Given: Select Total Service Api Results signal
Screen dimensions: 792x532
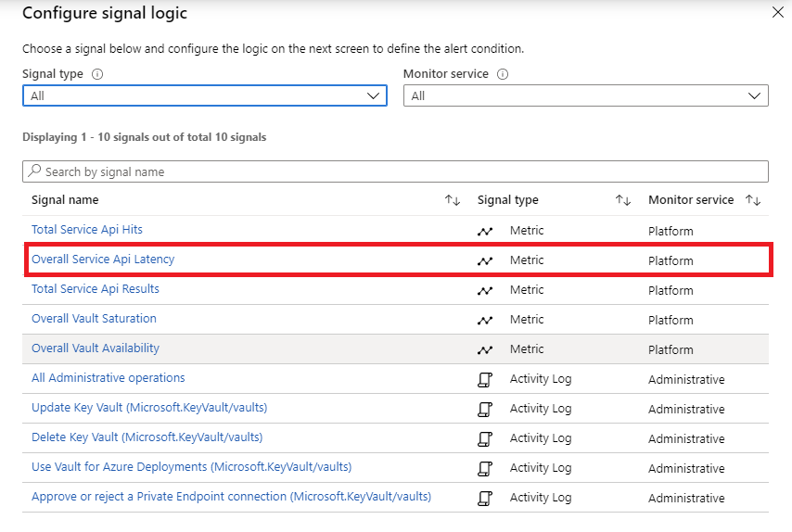Looking at the screenshot, I should (x=96, y=289).
